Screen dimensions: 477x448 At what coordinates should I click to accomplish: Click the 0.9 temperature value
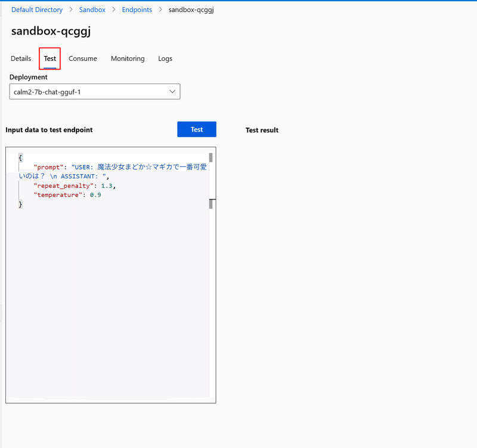95,195
